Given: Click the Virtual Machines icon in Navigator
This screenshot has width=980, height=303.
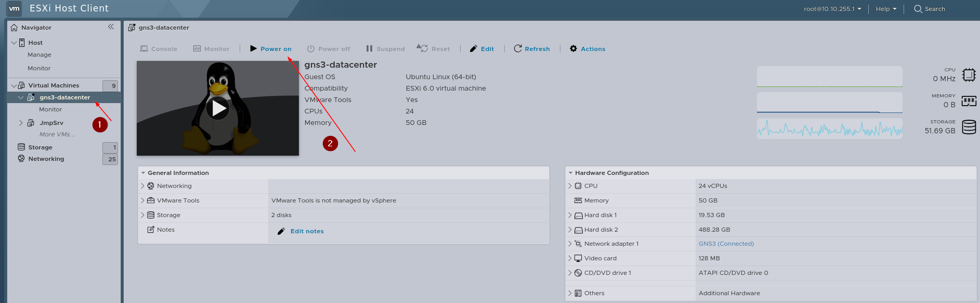Looking at the screenshot, I should pos(22,85).
